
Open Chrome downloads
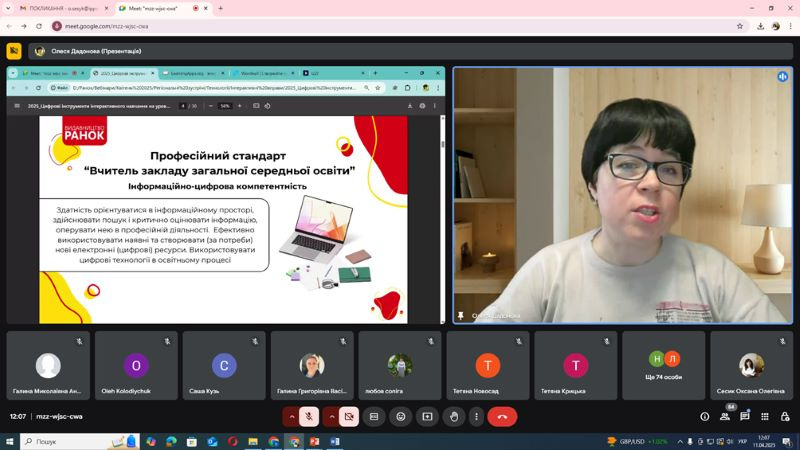coord(761,26)
